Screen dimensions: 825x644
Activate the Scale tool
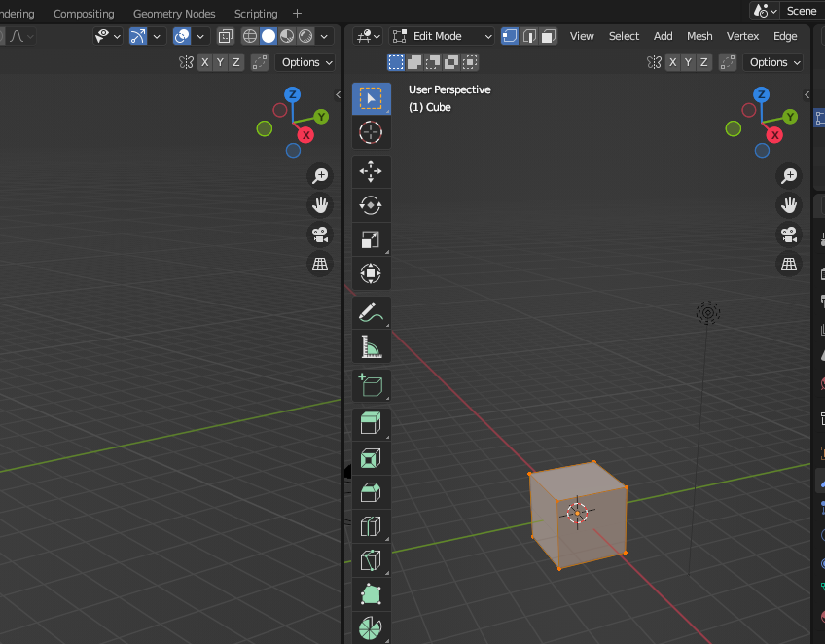tap(371, 239)
